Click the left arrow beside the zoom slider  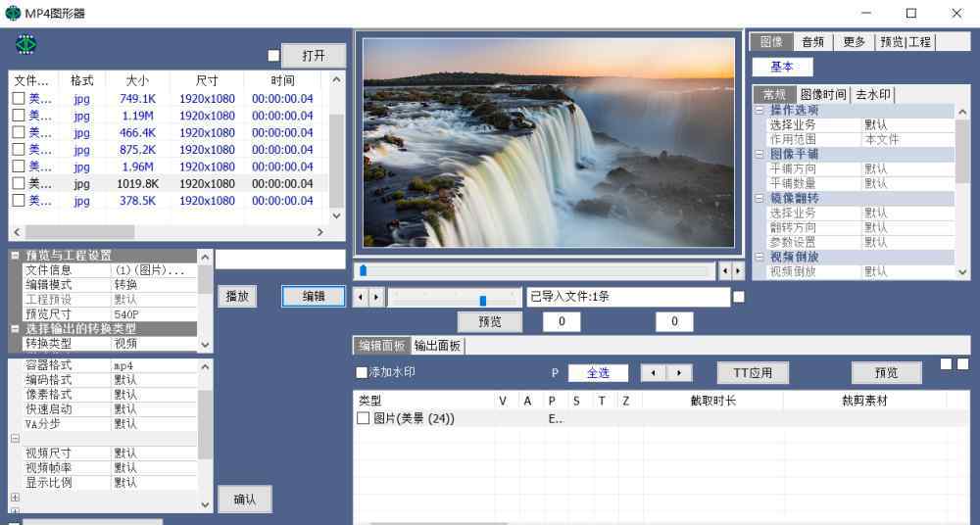click(361, 298)
